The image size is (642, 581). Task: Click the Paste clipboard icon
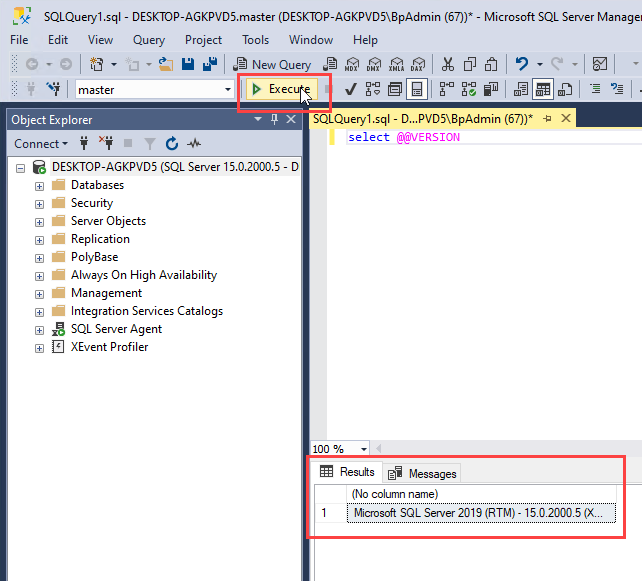pos(491,64)
